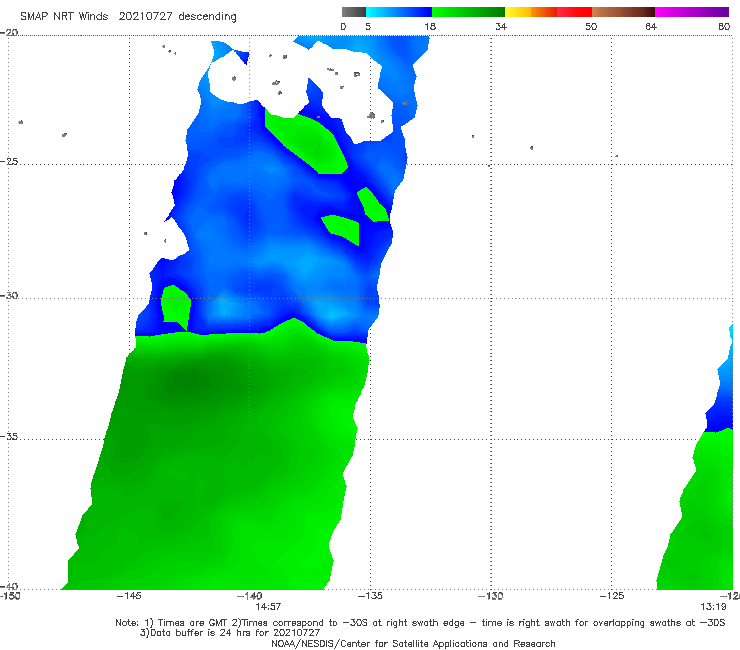This screenshot has height=650, width=740.
Task: Click the "20210727" date in the title
Action: pos(145,16)
